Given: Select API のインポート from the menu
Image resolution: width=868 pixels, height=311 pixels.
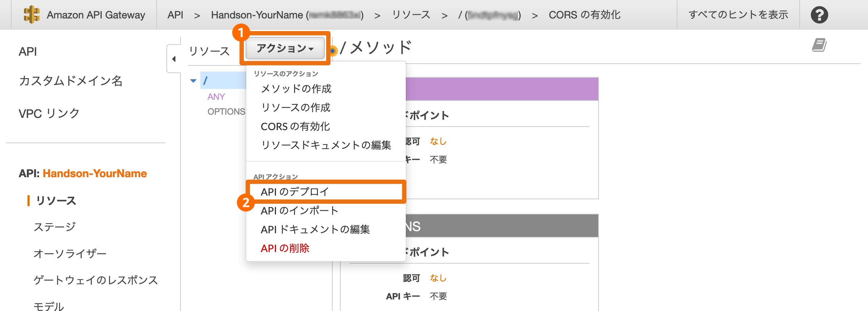Looking at the screenshot, I should tap(299, 210).
